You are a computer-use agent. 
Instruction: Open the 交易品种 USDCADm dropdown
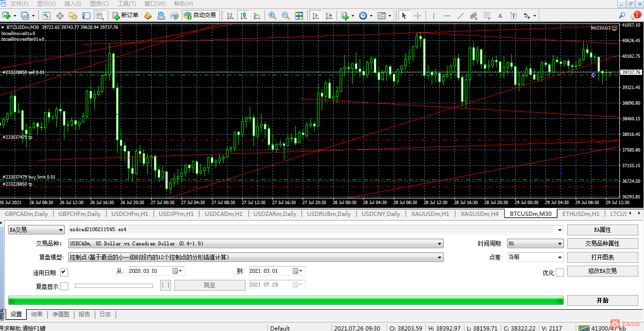coord(256,243)
